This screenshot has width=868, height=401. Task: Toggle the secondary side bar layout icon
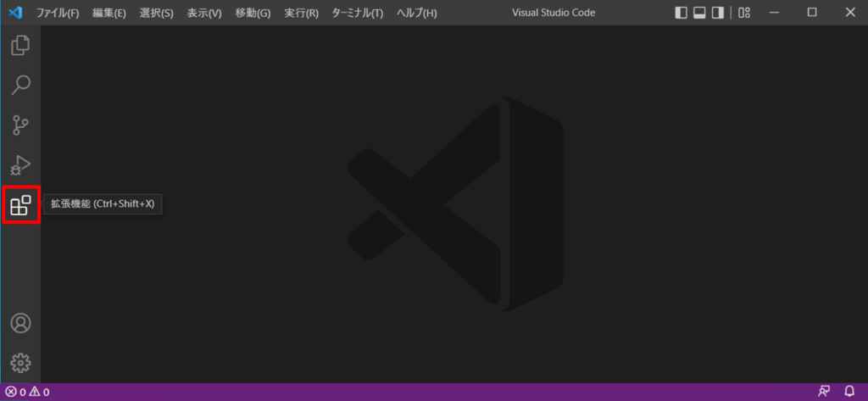[x=718, y=13]
